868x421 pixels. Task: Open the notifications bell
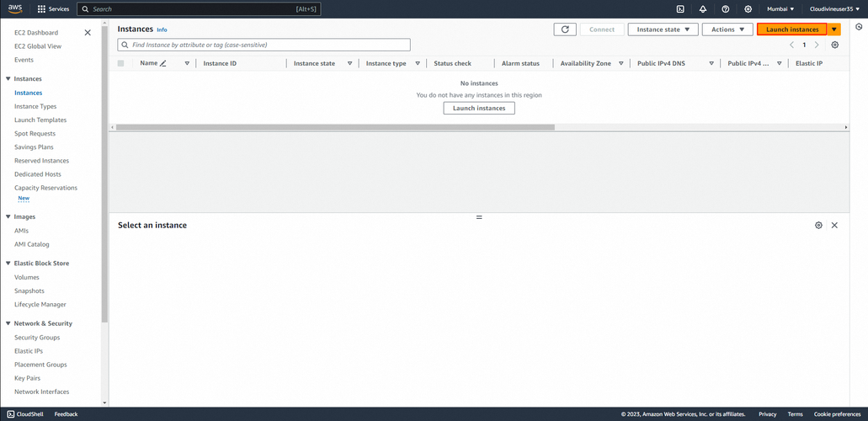703,9
